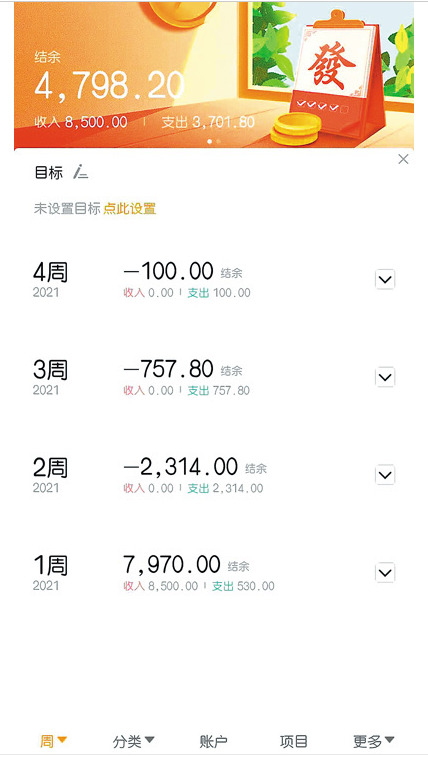This screenshot has width=428, height=757.
Task: Switch to the 项目 tab
Action: click(x=293, y=741)
